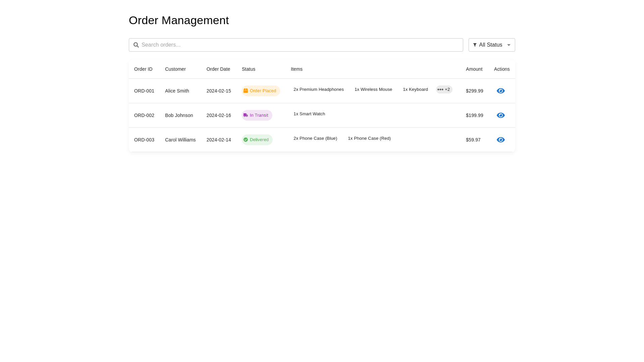View Carol Williams' order via eye icon
Viewport: 644px width, 362px height.
(500, 140)
